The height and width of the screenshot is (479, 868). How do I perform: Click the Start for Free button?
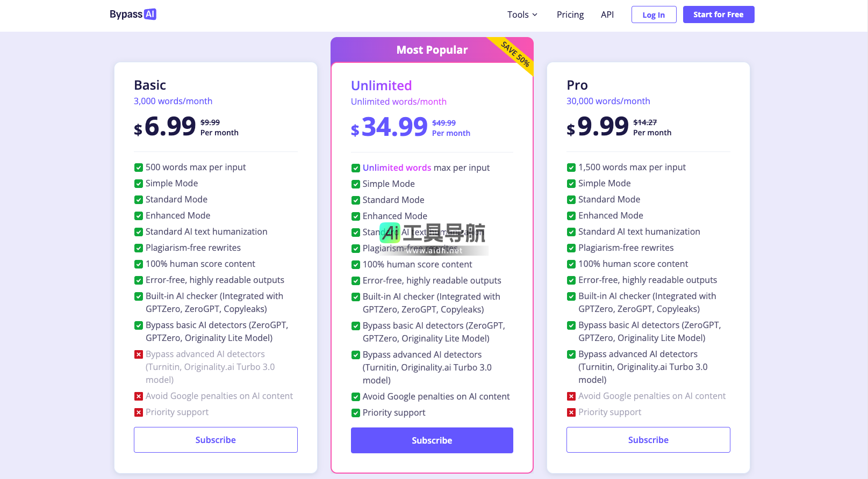point(719,14)
